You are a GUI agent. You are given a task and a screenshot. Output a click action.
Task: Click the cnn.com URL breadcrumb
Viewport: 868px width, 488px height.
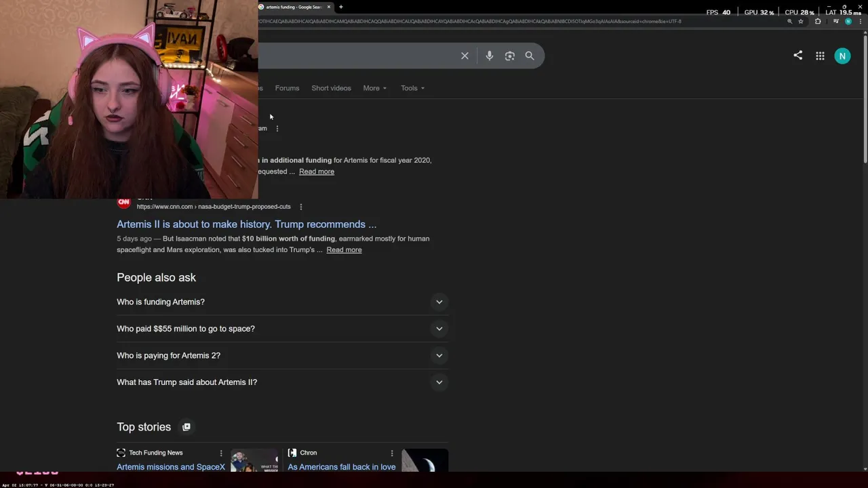pos(214,207)
